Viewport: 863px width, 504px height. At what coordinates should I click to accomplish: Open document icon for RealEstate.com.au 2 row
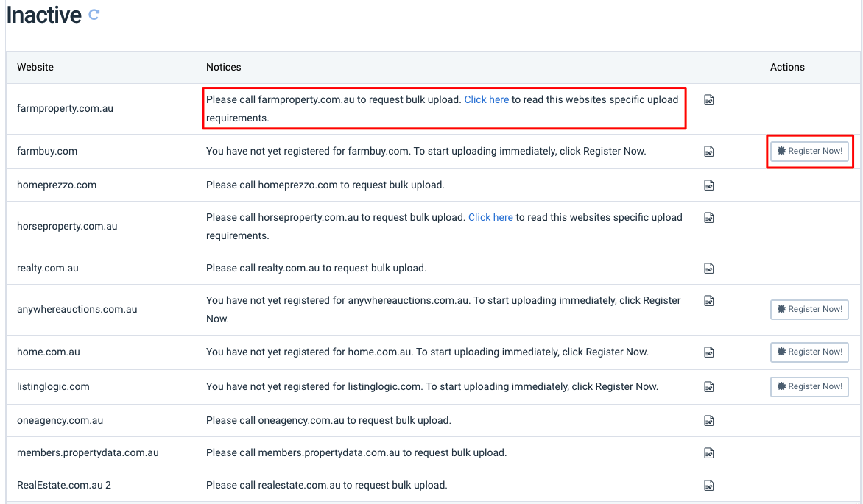point(709,486)
